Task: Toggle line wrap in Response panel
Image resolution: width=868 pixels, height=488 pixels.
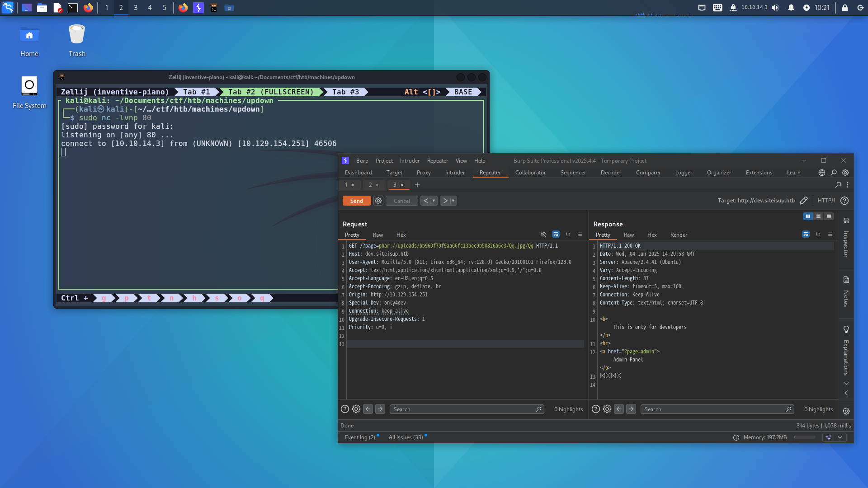Action: coord(806,234)
